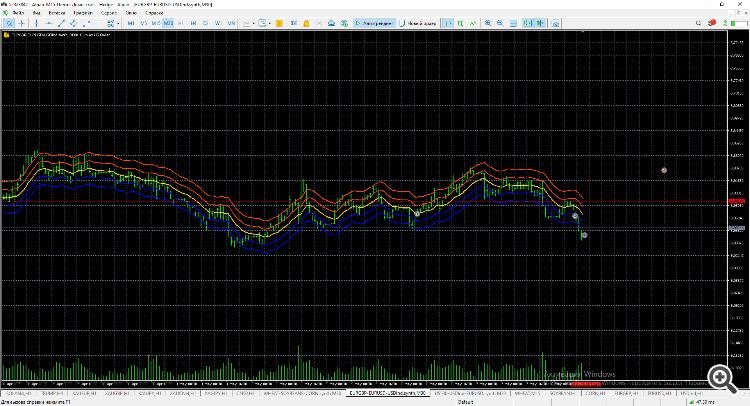Toggle chart auto scroll
Image resolution: width=750 pixels, height=406 pixels.
click(528, 23)
